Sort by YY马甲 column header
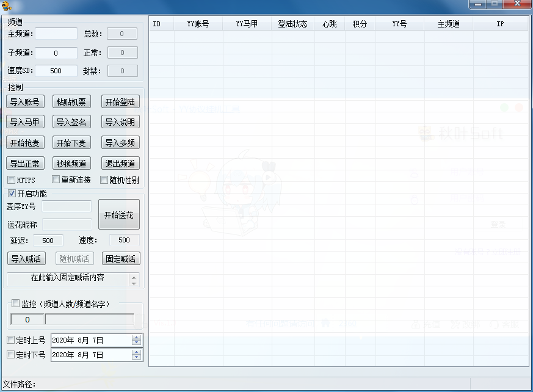 (247, 24)
